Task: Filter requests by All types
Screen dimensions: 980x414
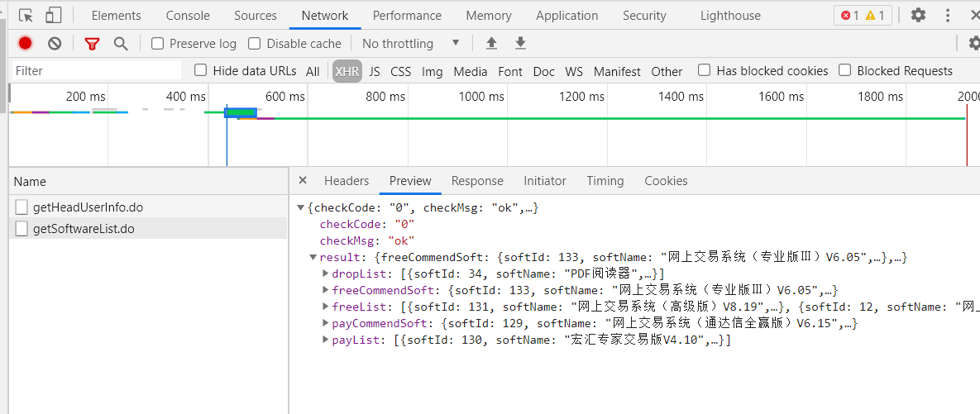Action: coord(313,71)
